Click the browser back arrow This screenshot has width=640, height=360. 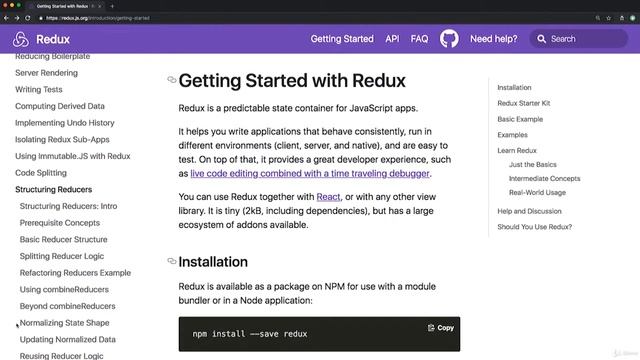[x=6, y=18]
